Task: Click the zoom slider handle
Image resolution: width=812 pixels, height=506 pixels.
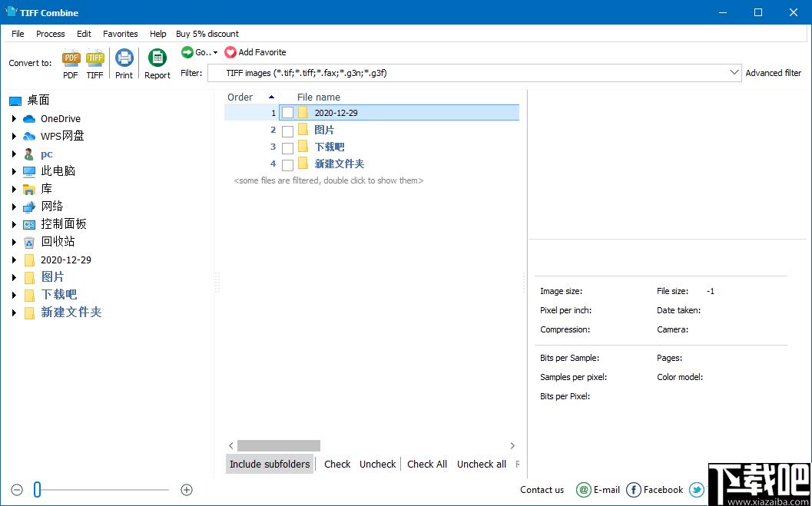Action: [37, 489]
